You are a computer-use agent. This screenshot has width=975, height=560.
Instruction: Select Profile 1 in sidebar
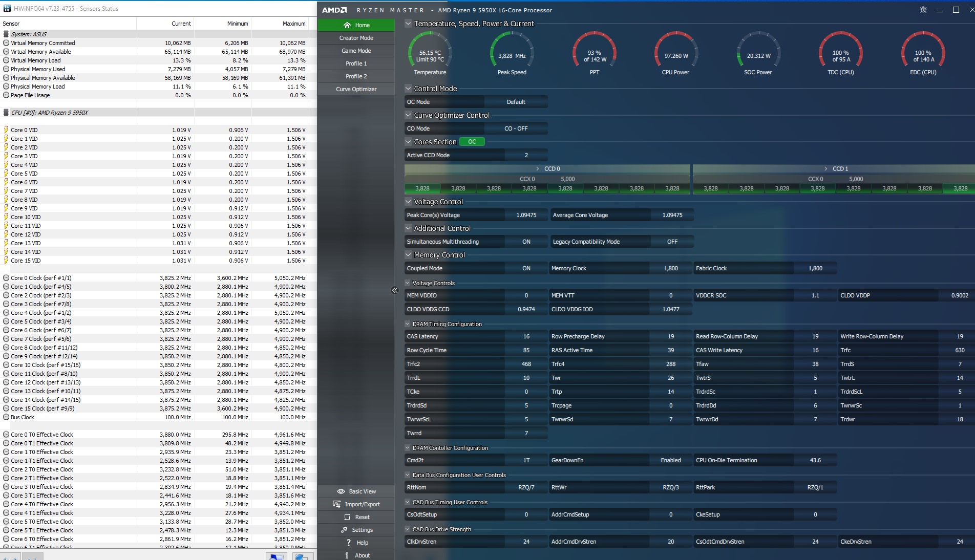point(356,63)
